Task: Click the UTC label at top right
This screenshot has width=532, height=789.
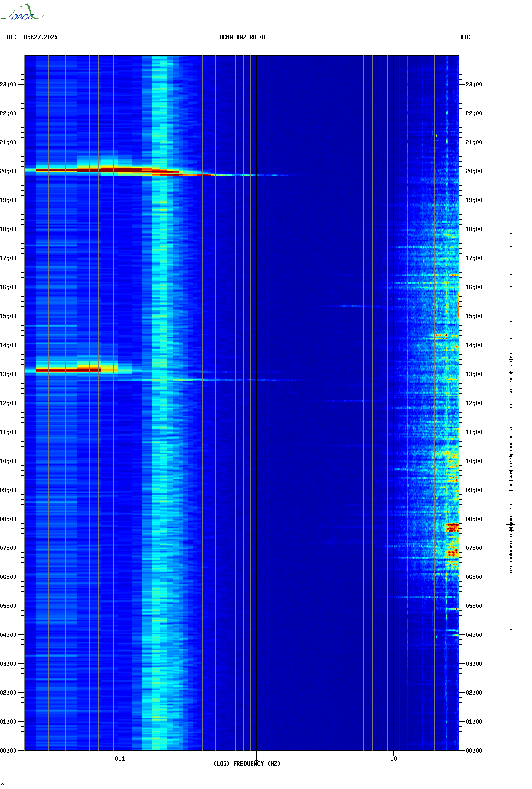Action: click(465, 37)
